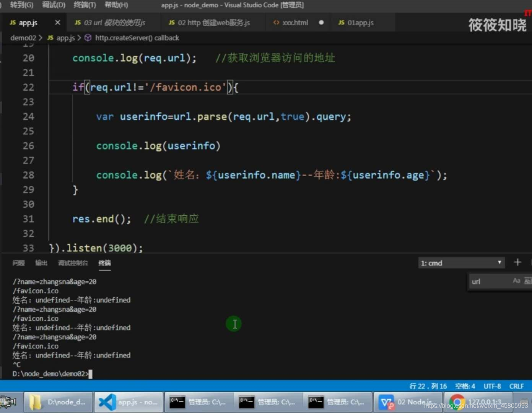The width and height of the screenshot is (532, 413).
Task: Create a new terminal with plus icon
Action: click(x=517, y=262)
